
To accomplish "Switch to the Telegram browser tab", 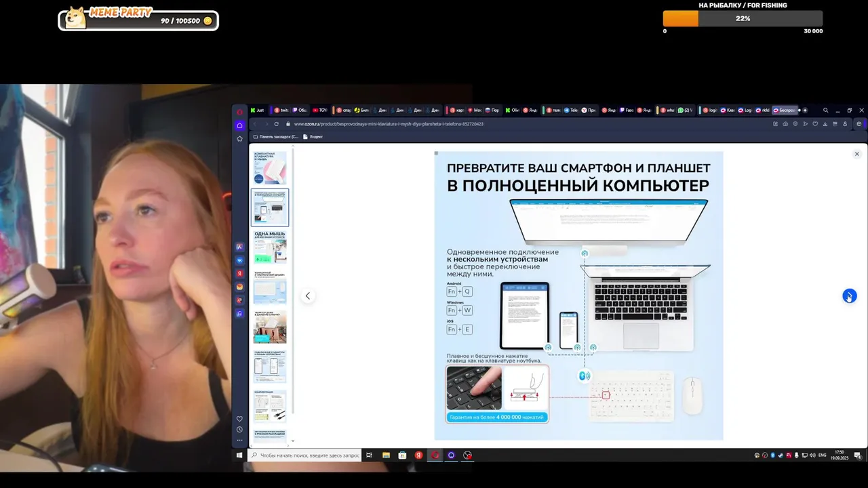I will click(x=571, y=110).
